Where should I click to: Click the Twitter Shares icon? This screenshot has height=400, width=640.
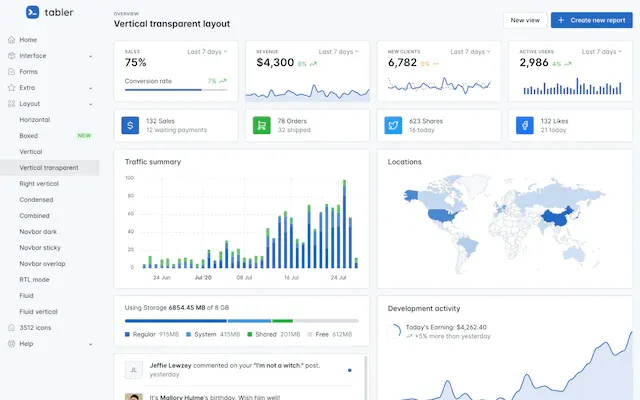(393, 125)
